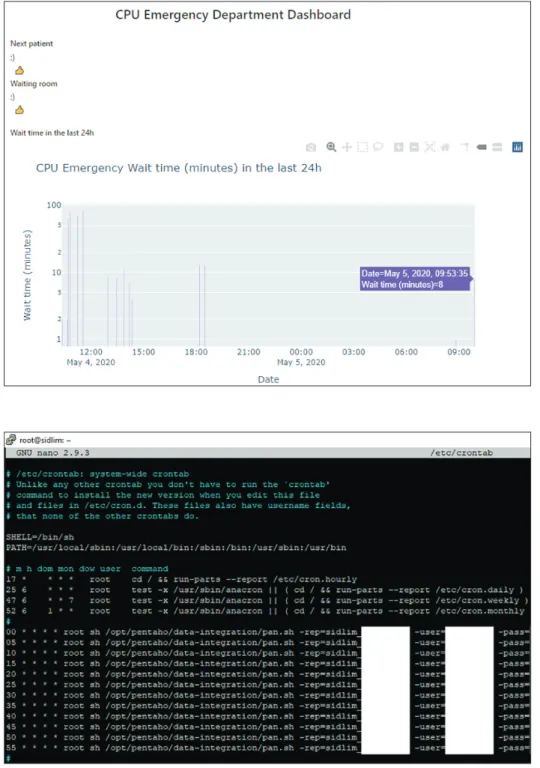This screenshot has width=540, height=768.
Task: Click the '03:00' x-axis tick label
Action: coord(353,352)
